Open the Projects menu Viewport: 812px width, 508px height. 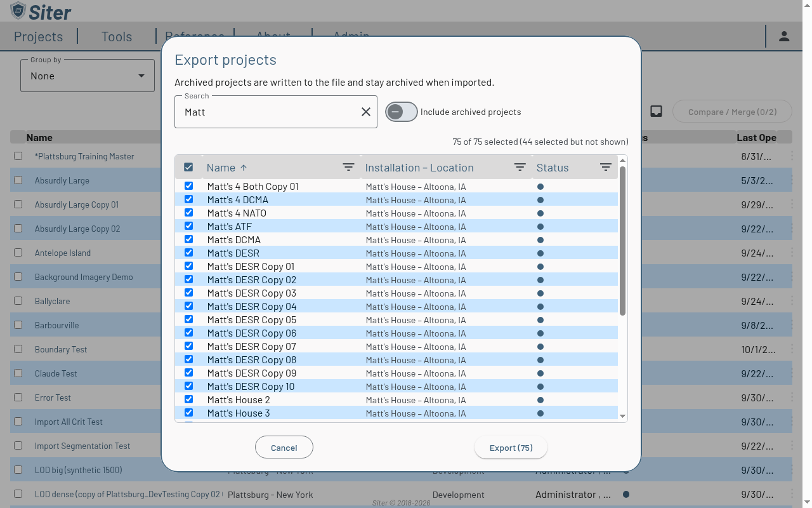pos(39,37)
